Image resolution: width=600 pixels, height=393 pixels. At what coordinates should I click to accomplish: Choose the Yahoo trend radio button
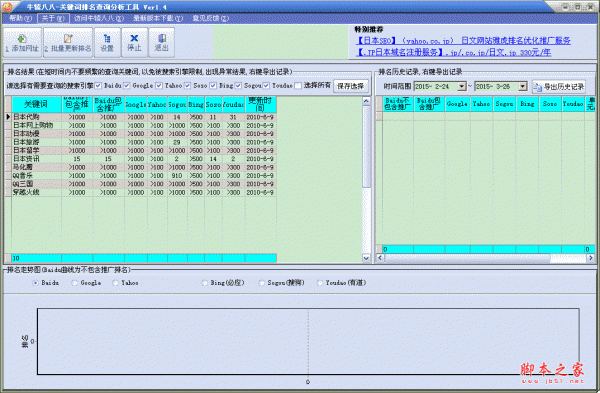tap(116, 283)
